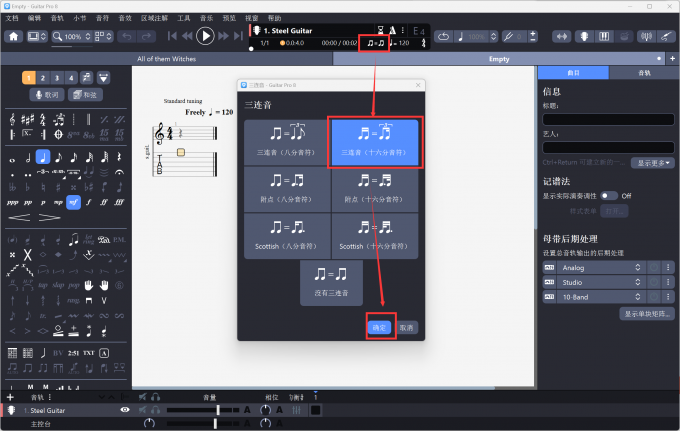Screen dimensions: 680x431
Task: Select the quarter note duration icon
Action: pyautogui.click(x=43, y=157)
